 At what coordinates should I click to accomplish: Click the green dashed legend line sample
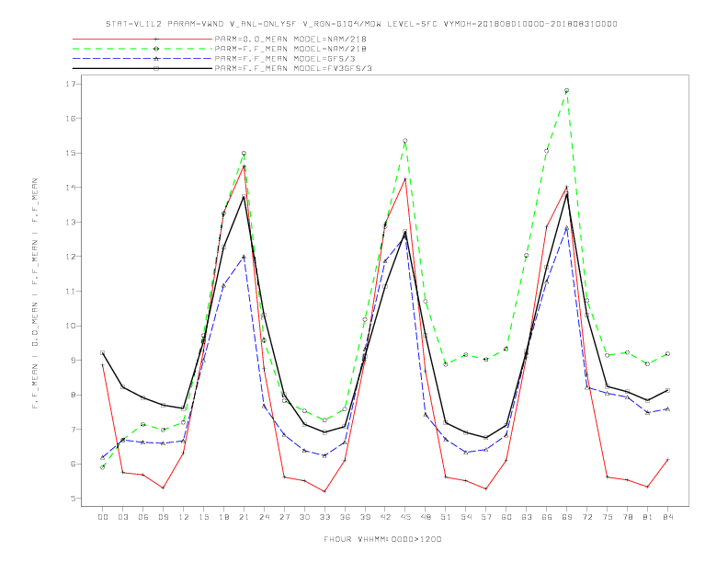pyautogui.click(x=142, y=49)
